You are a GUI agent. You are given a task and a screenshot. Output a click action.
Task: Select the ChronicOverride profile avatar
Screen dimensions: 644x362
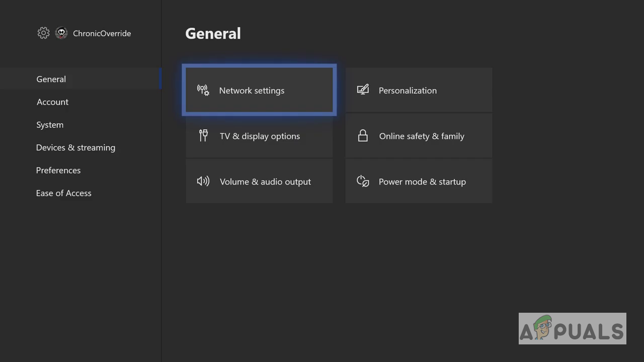click(x=61, y=33)
